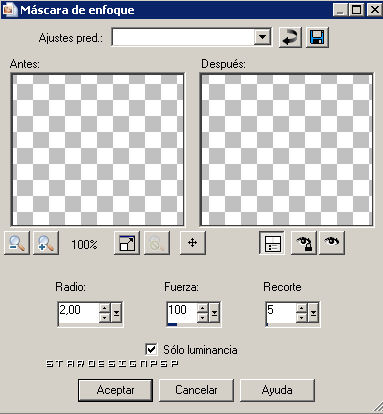This screenshot has width=383, height=414.
Task: Click the resize dialog window icon
Action: [127, 243]
